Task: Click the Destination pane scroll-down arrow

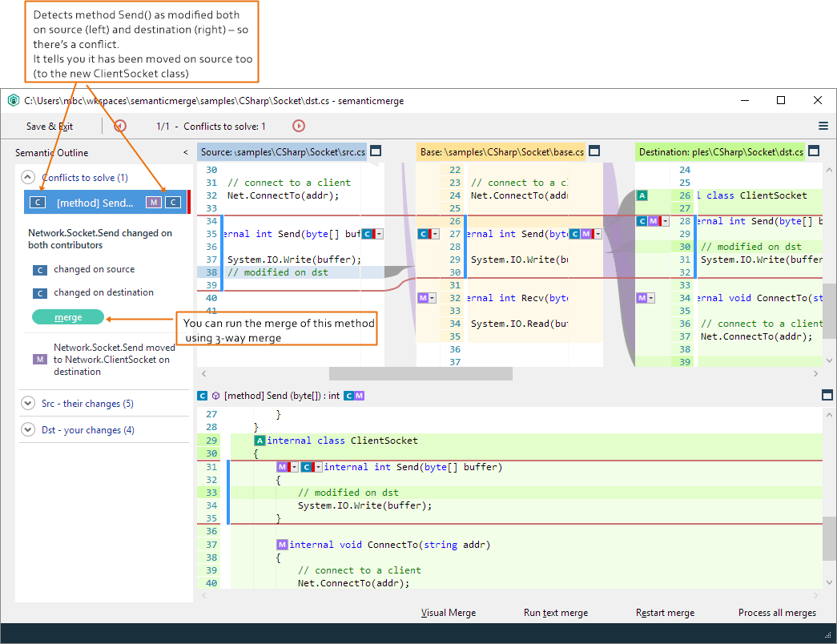Action: tap(830, 360)
